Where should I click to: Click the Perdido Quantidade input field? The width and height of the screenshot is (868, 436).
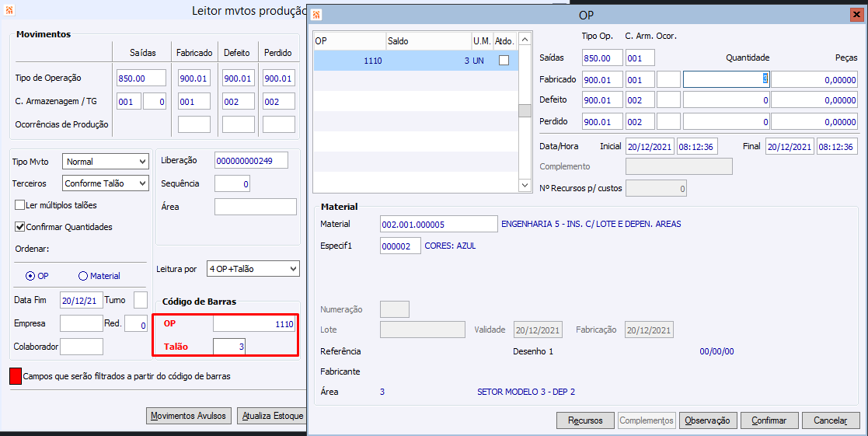[726, 122]
